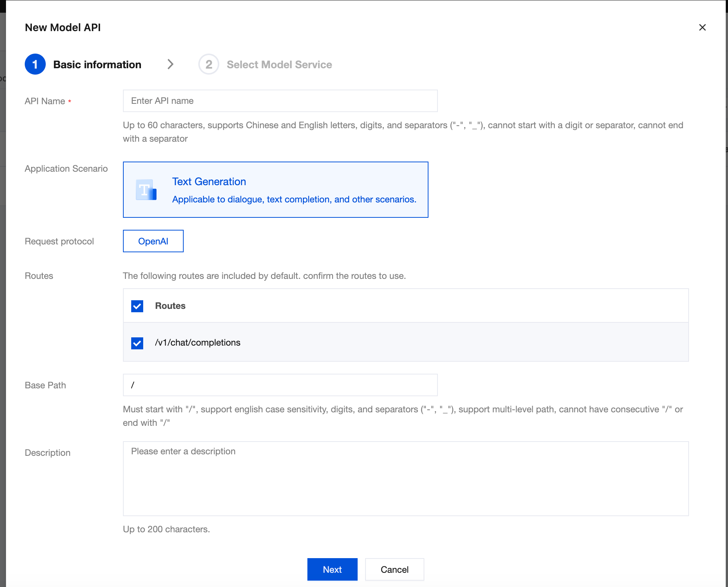
Task: Cancel the new model API form
Action: click(394, 569)
